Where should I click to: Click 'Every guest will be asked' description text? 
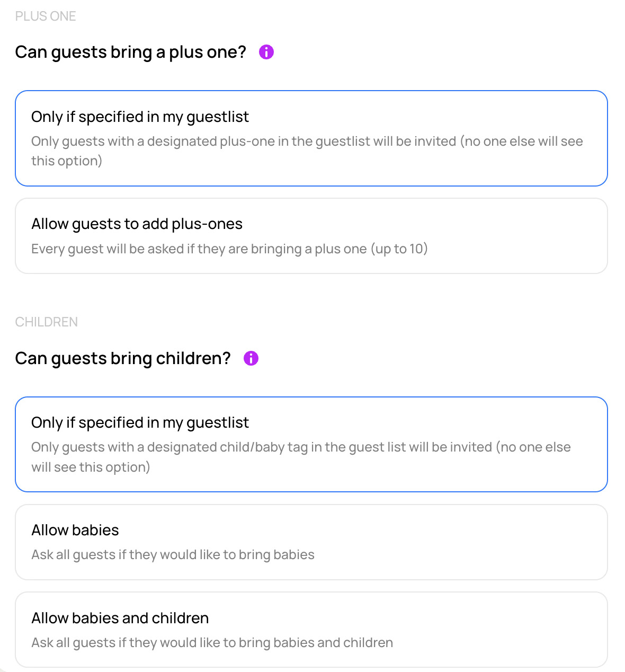229,249
